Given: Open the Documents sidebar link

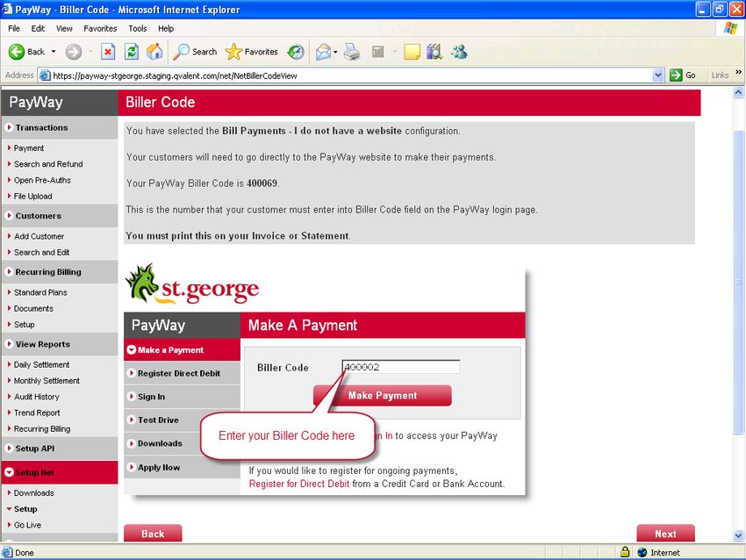Looking at the screenshot, I should [33, 308].
